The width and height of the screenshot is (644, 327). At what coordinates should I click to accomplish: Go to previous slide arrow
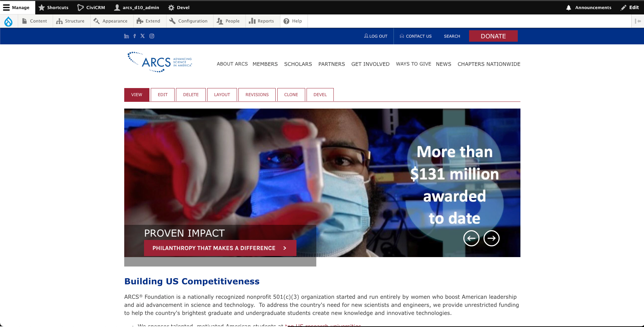[x=471, y=238]
